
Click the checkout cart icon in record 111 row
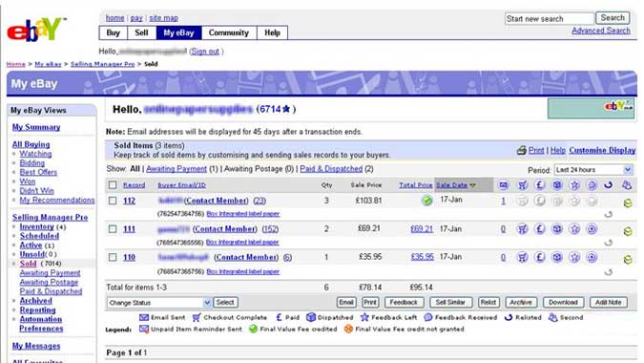523,229
